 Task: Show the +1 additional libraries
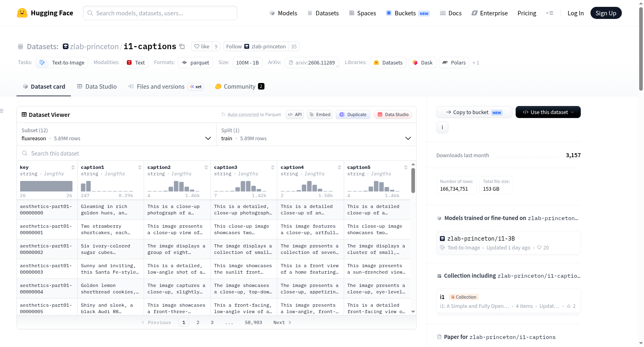click(476, 62)
